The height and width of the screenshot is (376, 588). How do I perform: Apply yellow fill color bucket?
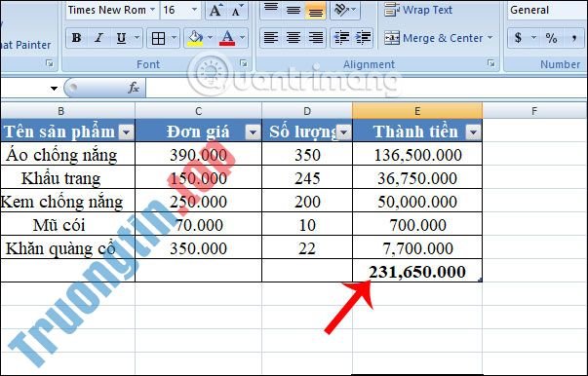tap(195, 38)
